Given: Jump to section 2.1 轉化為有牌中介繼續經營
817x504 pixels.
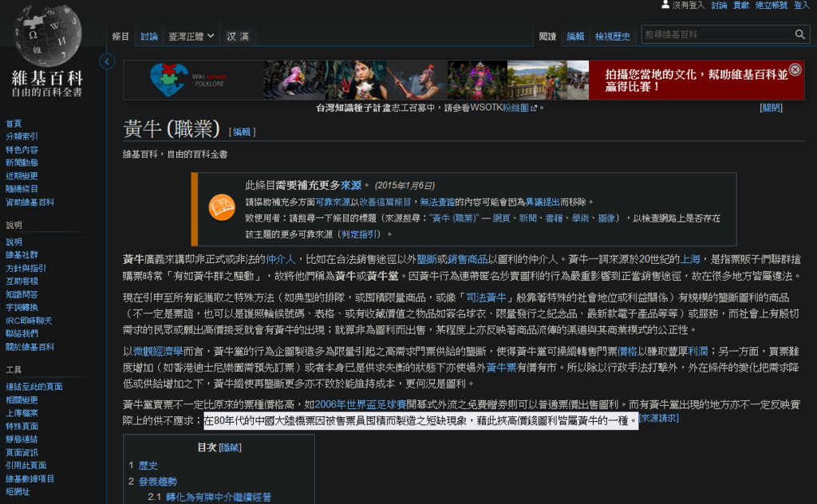Looking at the screenshot, I should (219, 498).
